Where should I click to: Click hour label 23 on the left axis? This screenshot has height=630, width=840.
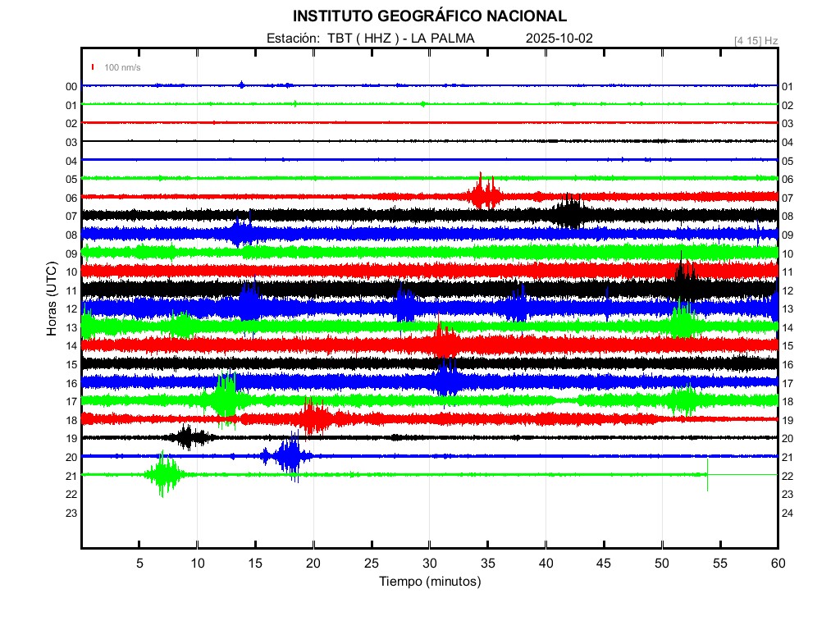(71, 513)
